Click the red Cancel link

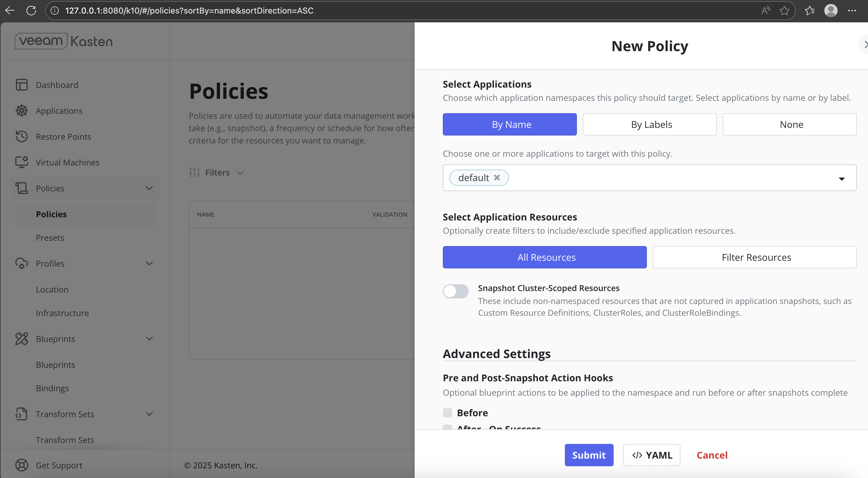pos(712,455)
